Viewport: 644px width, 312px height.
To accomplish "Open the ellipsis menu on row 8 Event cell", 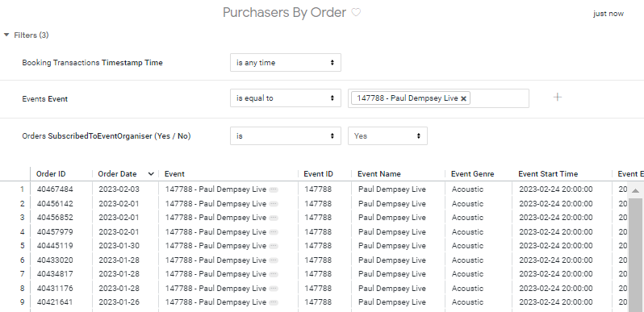I will point(274,289).
